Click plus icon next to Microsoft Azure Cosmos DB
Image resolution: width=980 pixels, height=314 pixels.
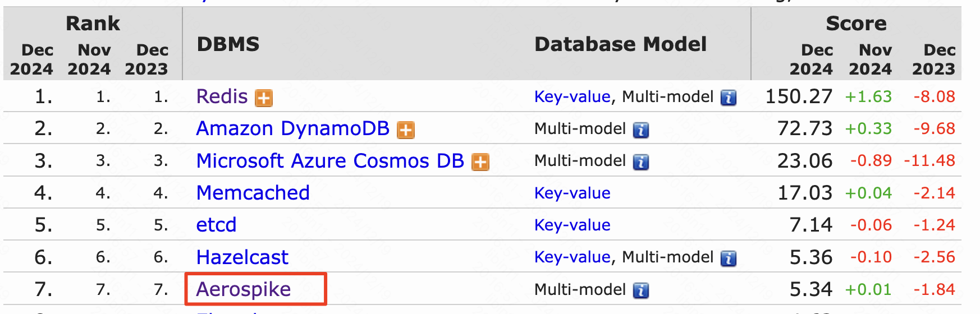480,162
